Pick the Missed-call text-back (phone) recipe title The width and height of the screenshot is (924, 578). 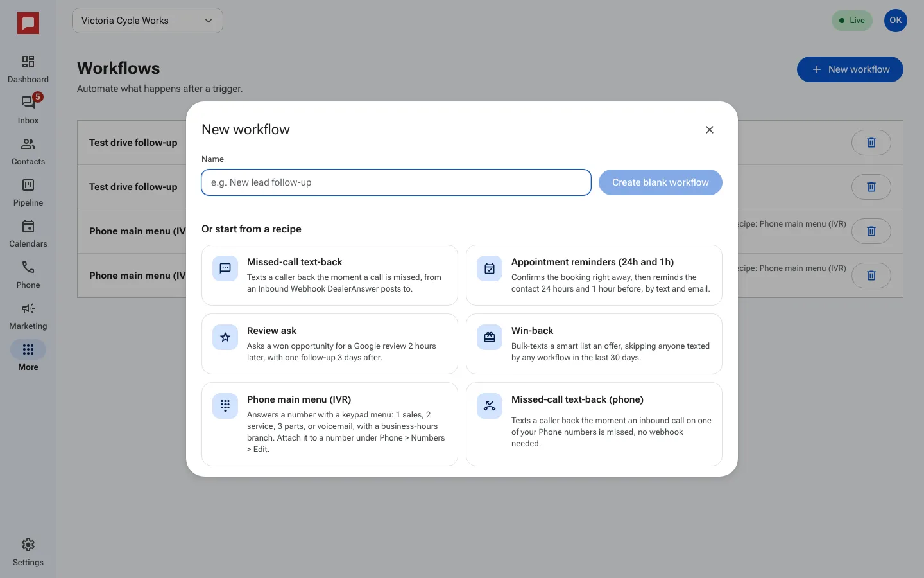[x=577, y=399]
